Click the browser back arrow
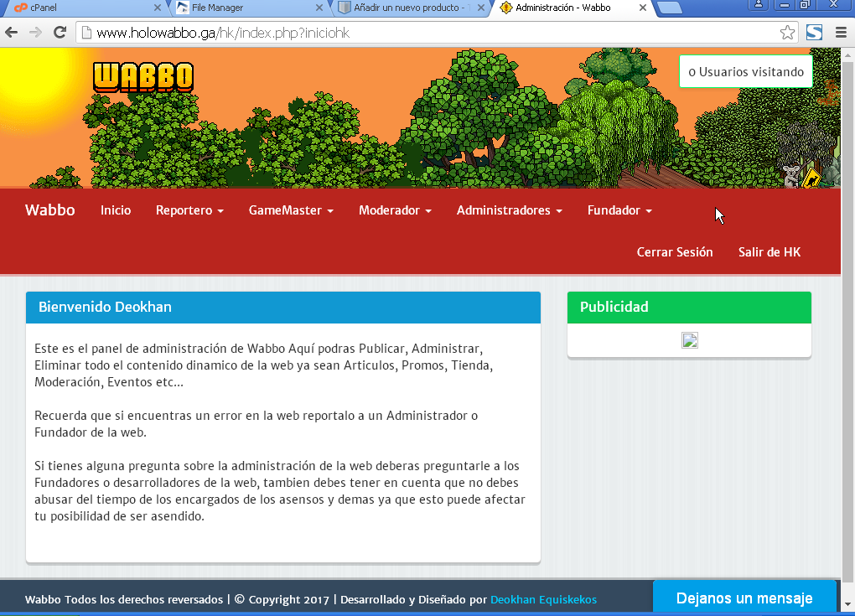Viewport: 855px width, 616px height. coord(11,33)
